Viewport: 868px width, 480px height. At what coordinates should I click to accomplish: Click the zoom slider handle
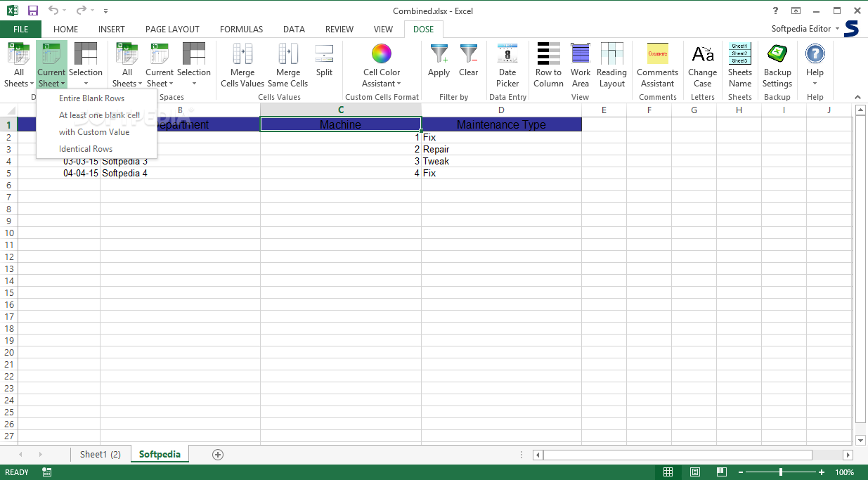[x=781, y=472]
